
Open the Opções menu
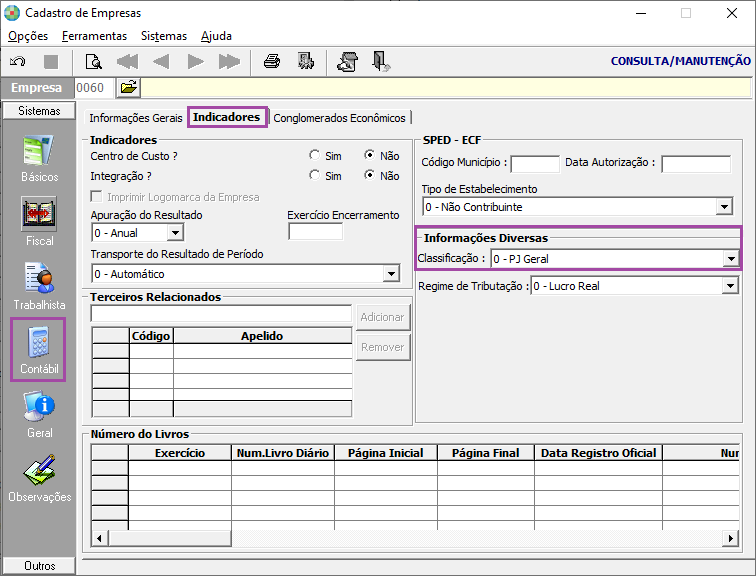click(28, 36)
